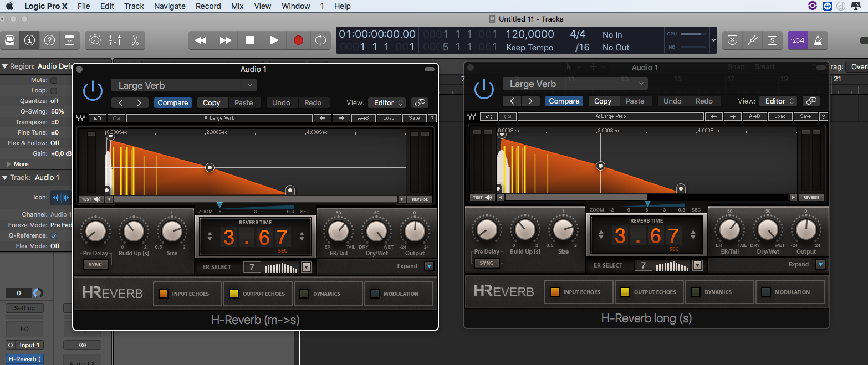Toggle power button of left H-Reverb plugin
Screen dimensions: 868x365
coord(93,91)
